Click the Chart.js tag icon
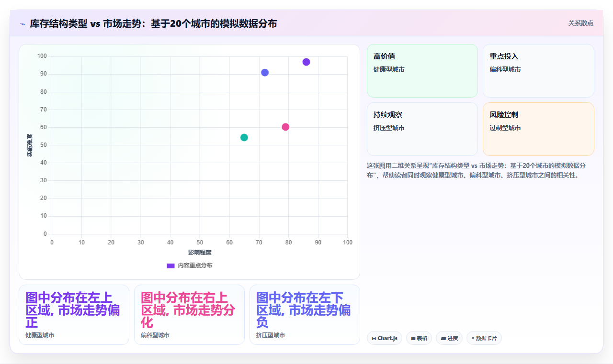 (x=374, y=339)
